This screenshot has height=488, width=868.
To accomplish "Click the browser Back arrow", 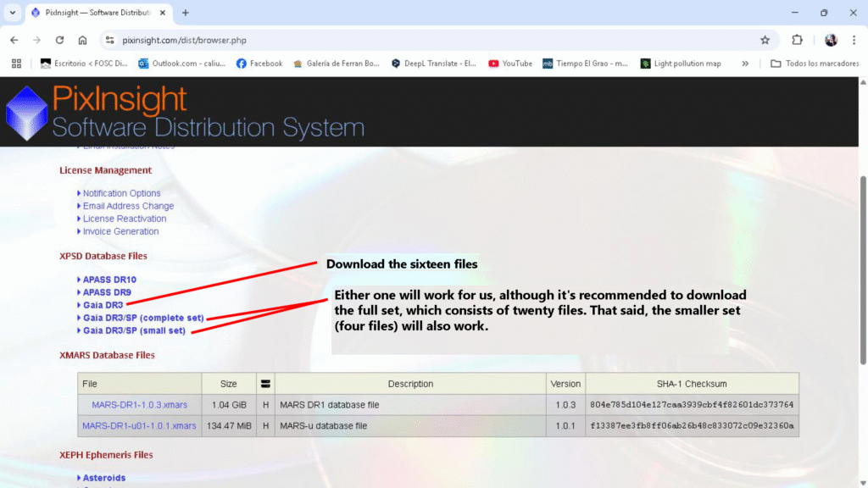I will [14, 40].
